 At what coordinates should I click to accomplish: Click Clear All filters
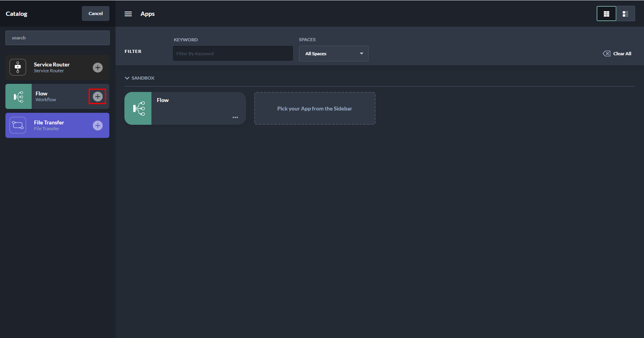[x=617, y=54]
